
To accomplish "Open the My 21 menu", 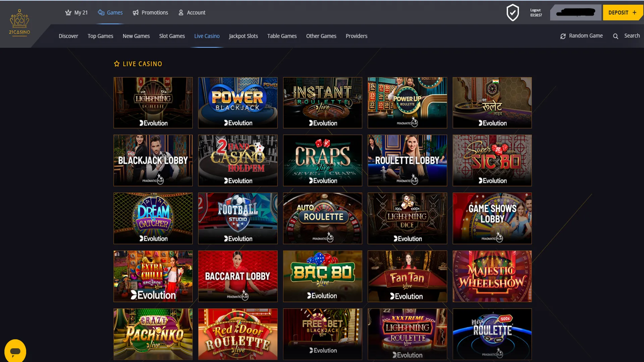I will [76, 12].
